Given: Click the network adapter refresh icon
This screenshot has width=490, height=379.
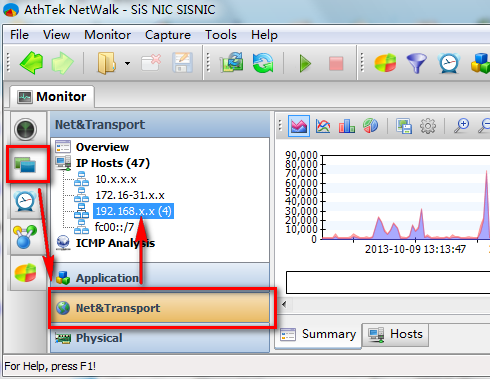Looking at the screenshot, I should click(232, 63).
